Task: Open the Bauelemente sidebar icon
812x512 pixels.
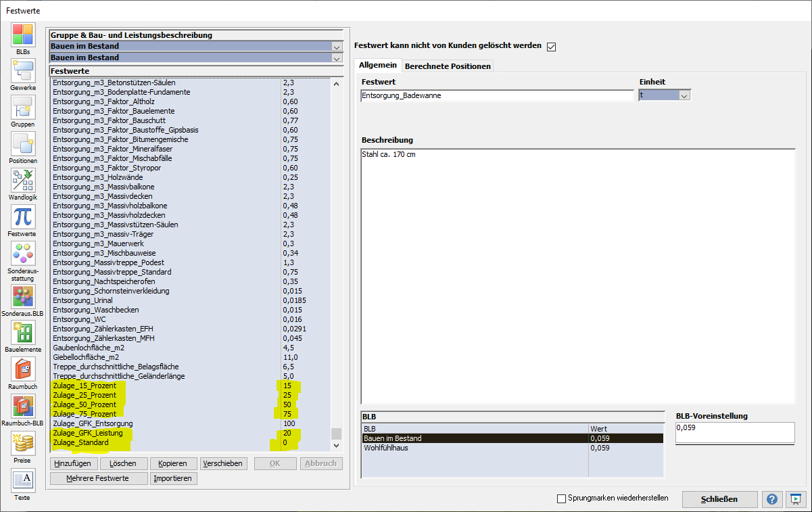Action: (22, 333)
